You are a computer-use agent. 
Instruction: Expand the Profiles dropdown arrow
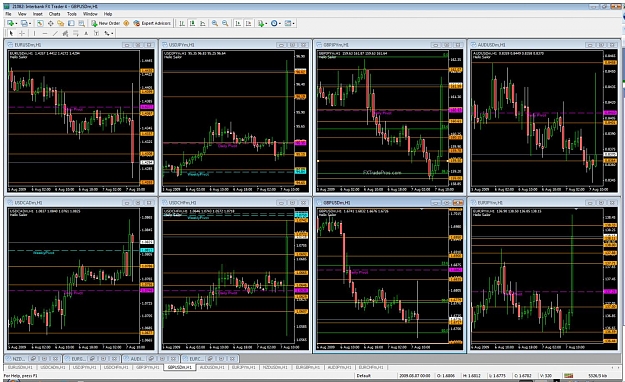pos(30,24)
